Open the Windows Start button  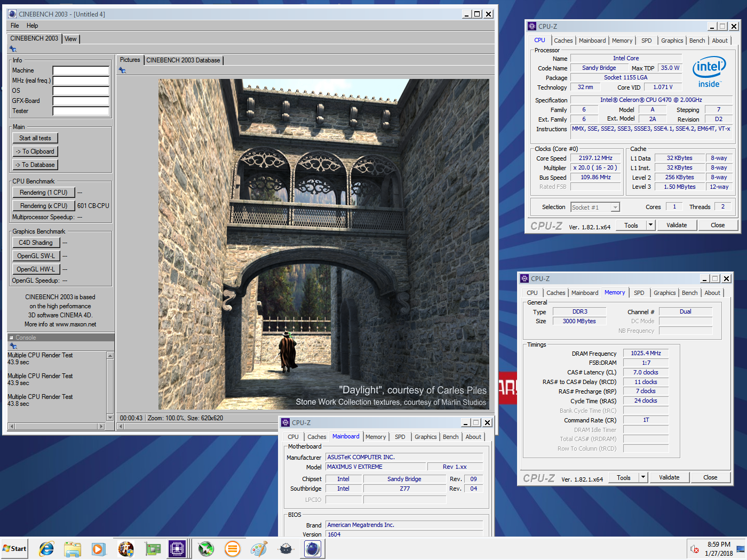pyautogui.click(x=15, y=548)
